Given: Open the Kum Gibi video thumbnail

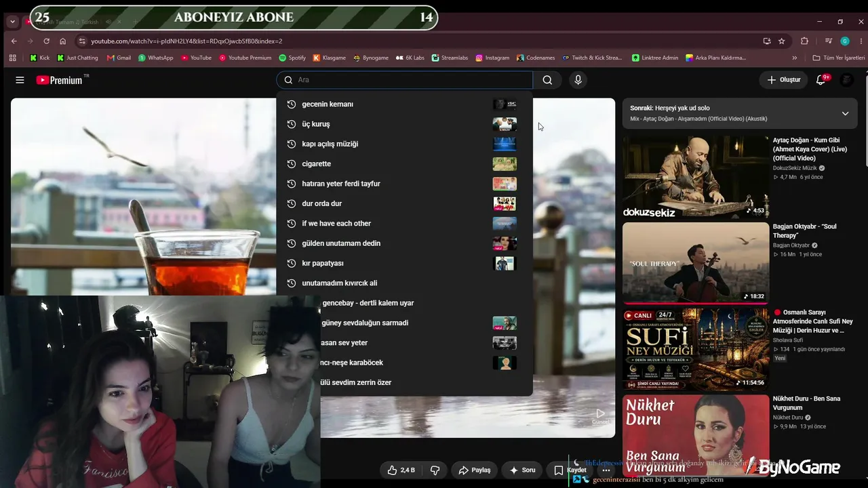Looking at the screenshot, I should (696, 177).
